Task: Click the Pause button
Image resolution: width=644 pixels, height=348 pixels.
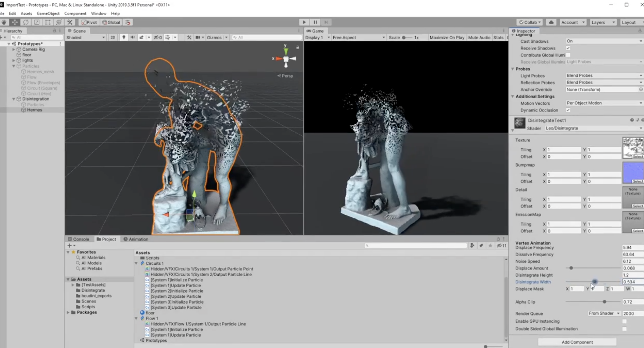Action: point(315,22)
